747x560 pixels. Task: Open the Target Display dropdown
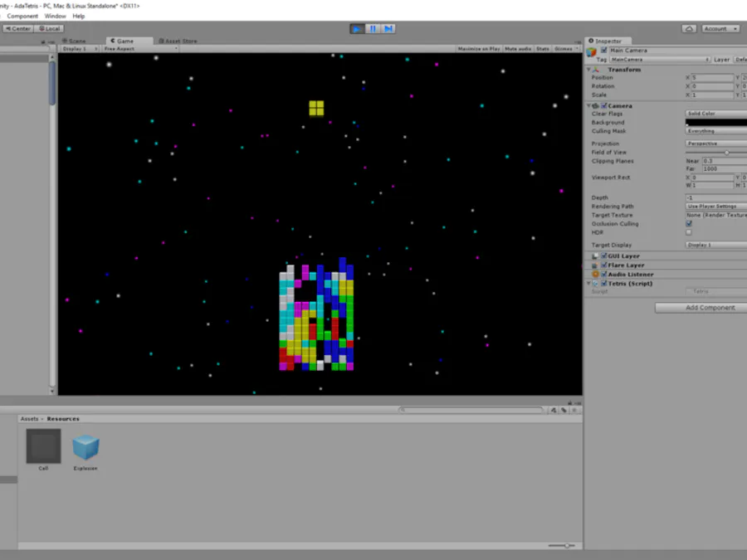click(x=716, y=245)
